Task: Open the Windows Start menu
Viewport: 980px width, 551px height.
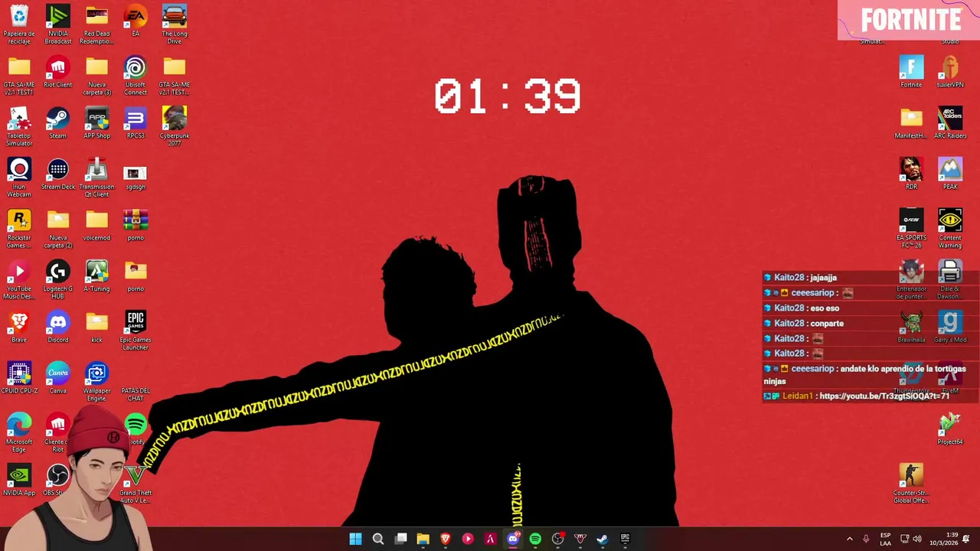Action: pyautogui.click(x=355, y=539)
